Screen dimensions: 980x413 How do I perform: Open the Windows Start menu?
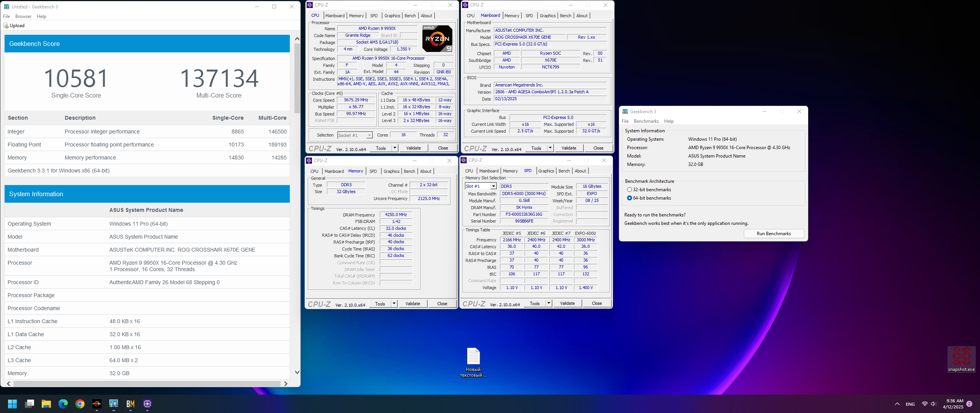[x=12, y=404]
